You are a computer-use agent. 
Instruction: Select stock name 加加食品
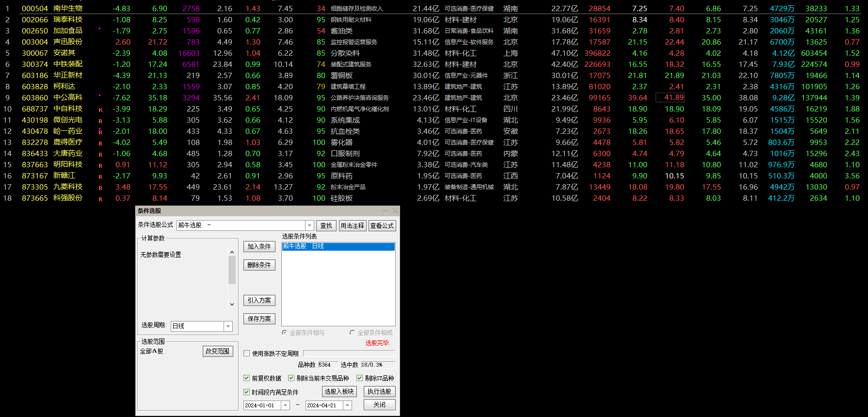pos(68,31)
